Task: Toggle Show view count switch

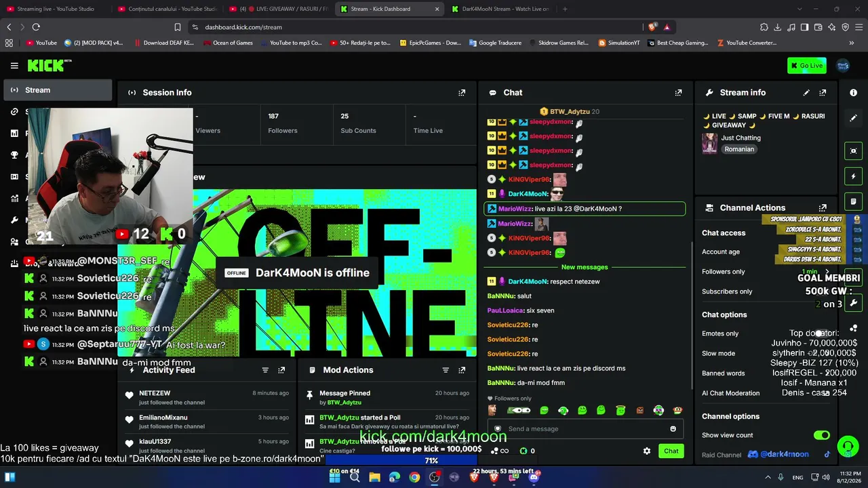Action: coord(821,435)
